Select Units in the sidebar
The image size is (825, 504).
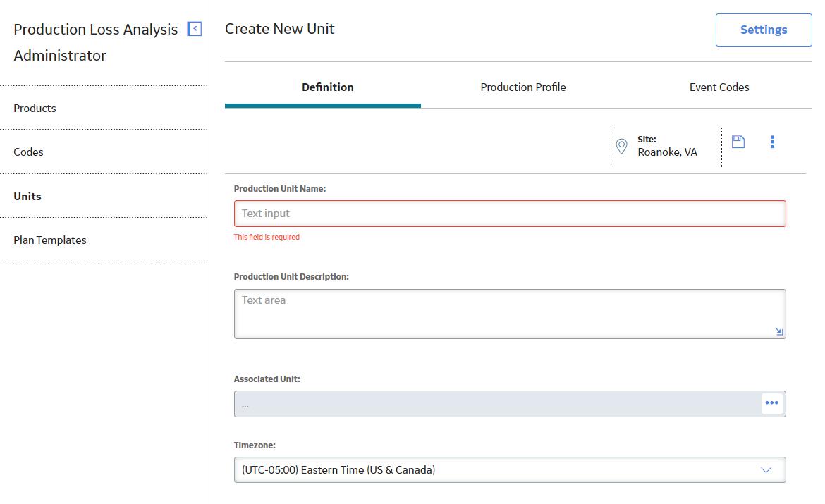[x=104, y=196]
